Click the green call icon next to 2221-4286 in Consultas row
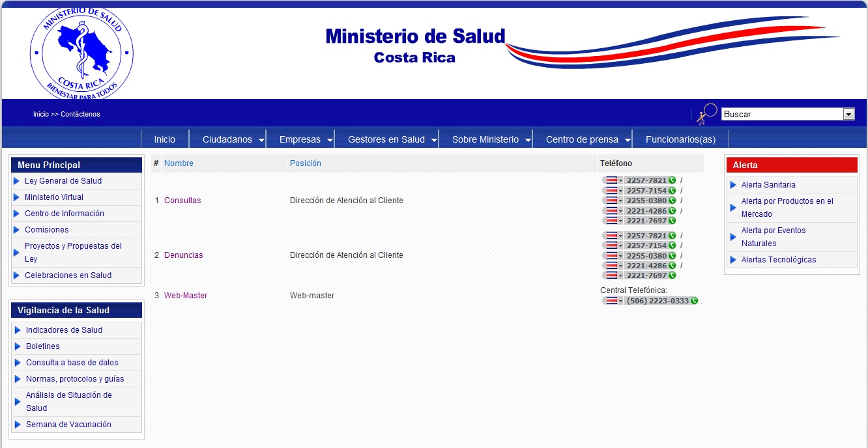This screenshot has height=448, width=868. [x=672, y=211]
